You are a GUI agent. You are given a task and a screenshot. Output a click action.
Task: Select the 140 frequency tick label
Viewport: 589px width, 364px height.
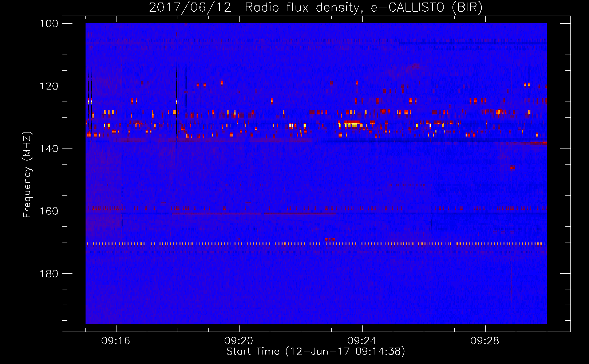[x=49, y=149]
